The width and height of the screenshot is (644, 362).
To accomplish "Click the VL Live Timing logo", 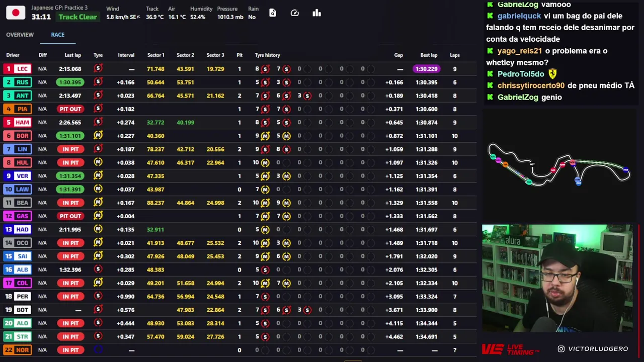I will (510, 349).
